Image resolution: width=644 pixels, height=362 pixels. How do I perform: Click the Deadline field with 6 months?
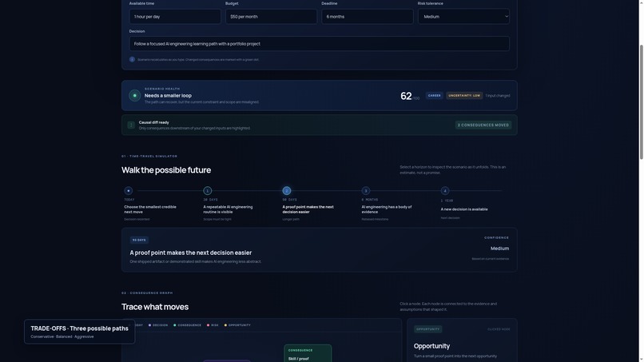[x=368, y=17]
